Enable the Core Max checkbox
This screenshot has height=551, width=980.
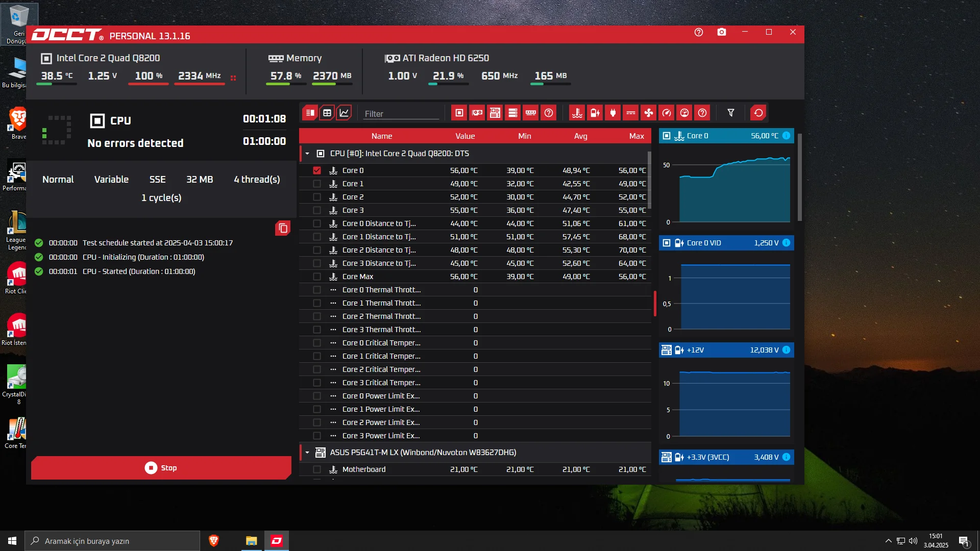click(317, 277)
